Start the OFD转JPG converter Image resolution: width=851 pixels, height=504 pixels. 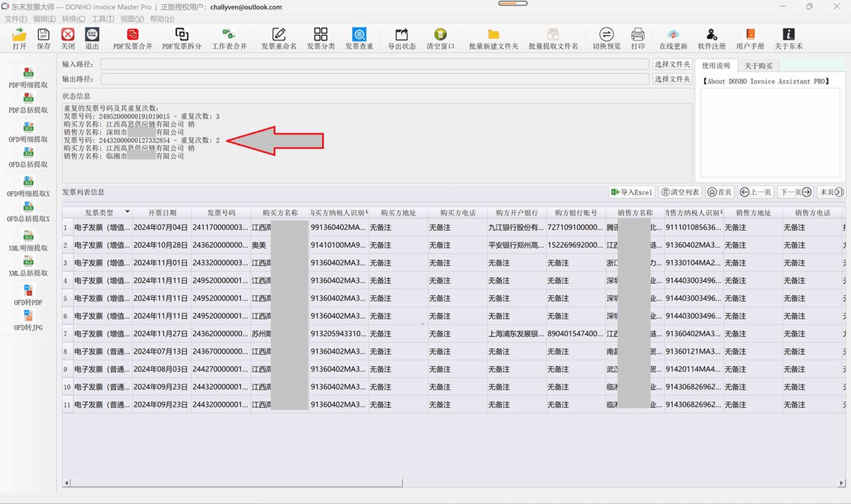click(28, 321)
